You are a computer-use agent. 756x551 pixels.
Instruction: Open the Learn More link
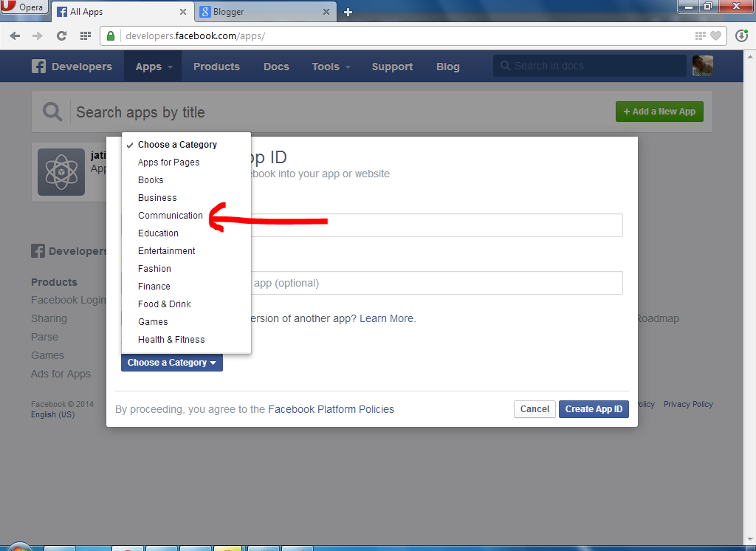(387, 318)
